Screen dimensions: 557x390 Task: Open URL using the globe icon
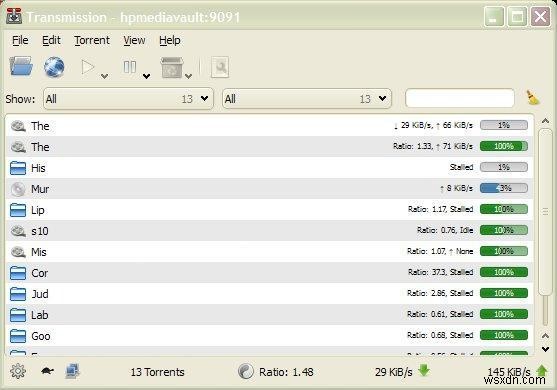pyautogui.click(x=54, y=67)
